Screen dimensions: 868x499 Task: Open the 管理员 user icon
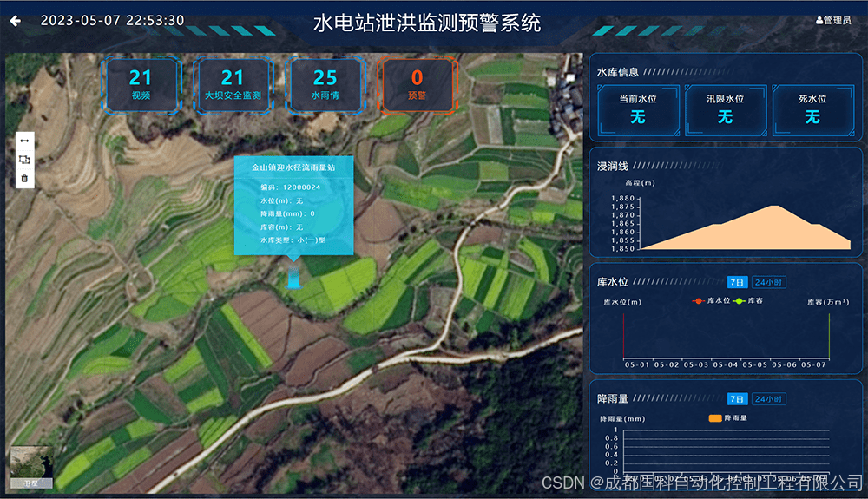coord(819,21)
